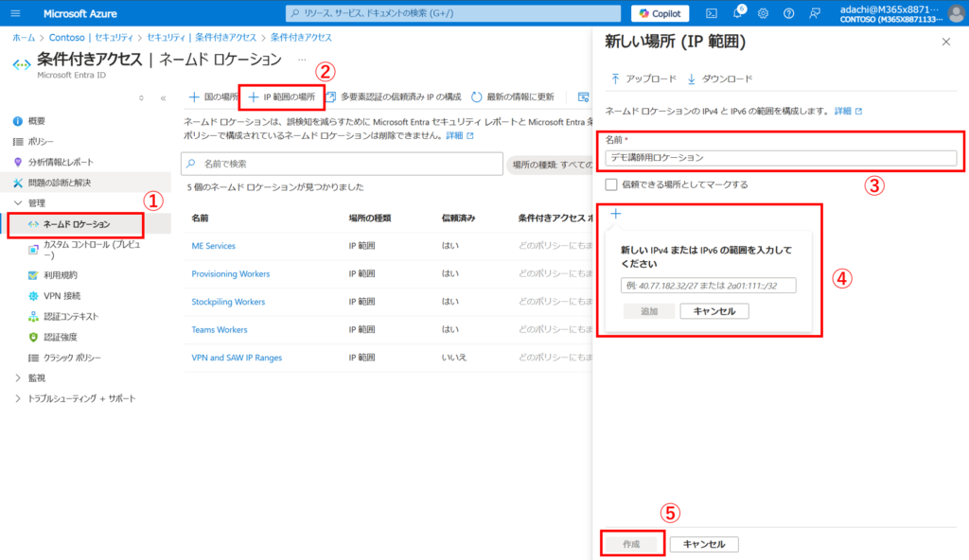Go to Contoso | セキュリティ breadcrumb
969x560 pixels.
[x=91, y=38]
